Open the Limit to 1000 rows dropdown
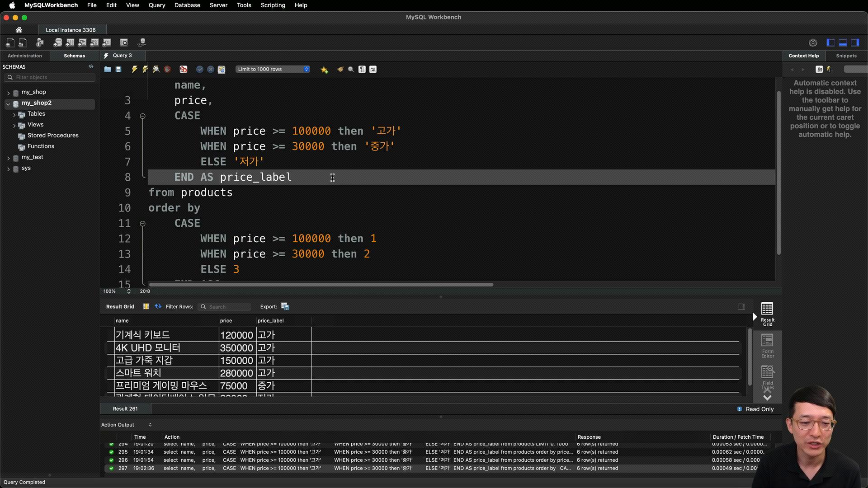This screenshot has width=868, height=488. (273, 69)
